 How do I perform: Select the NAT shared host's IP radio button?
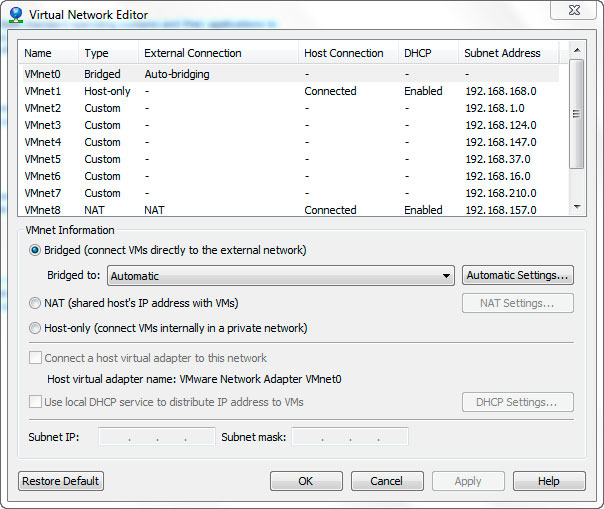(35, 303)
